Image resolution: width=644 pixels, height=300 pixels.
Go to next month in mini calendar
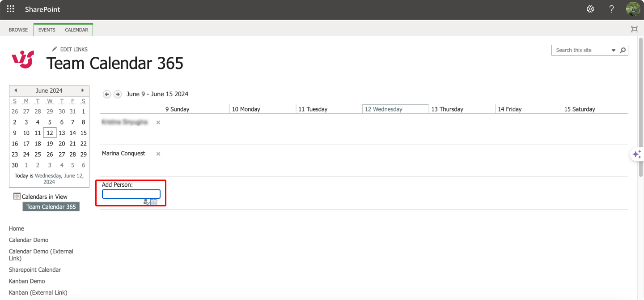coord(83,90)
